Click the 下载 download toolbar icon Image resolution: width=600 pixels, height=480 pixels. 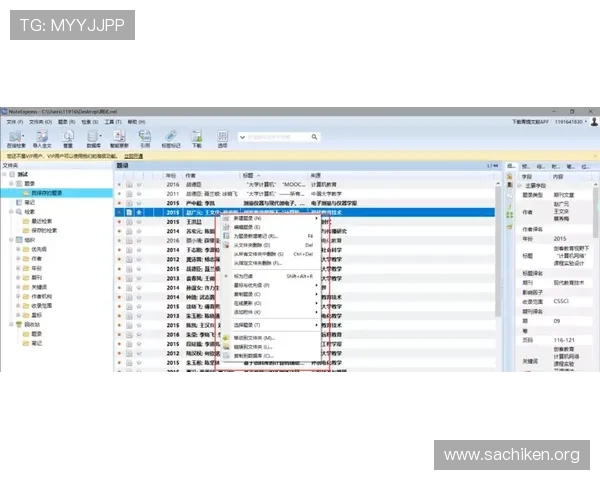[196, 137]
